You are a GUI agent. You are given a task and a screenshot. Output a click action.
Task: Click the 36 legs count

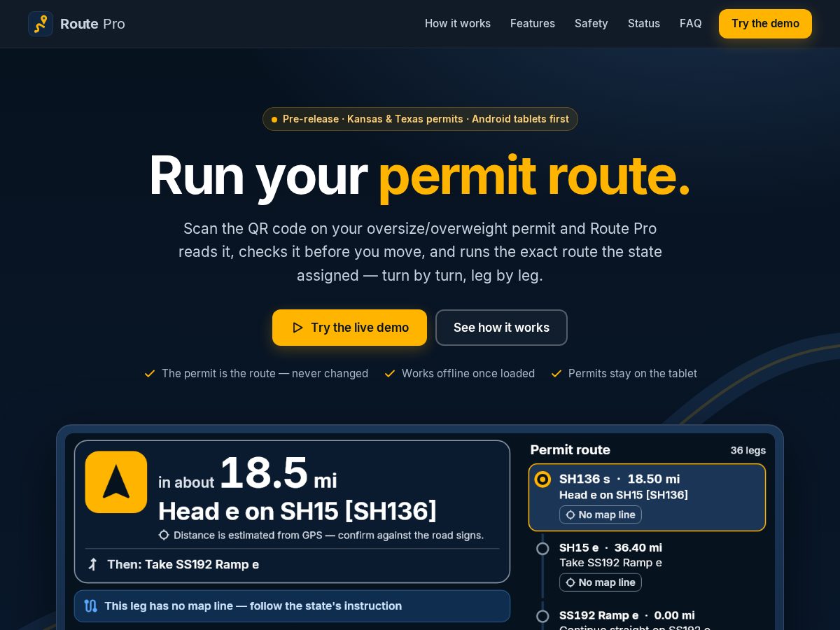748,450
